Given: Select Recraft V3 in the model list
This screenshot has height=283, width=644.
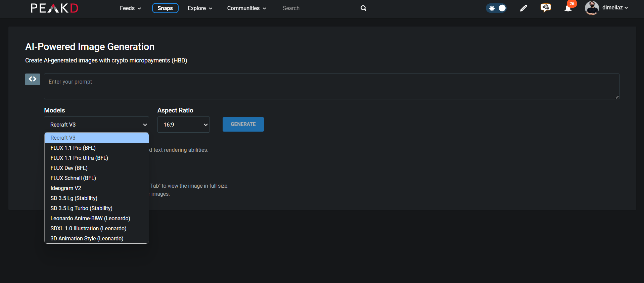Looking at the screenshot, I should [96, 138].
